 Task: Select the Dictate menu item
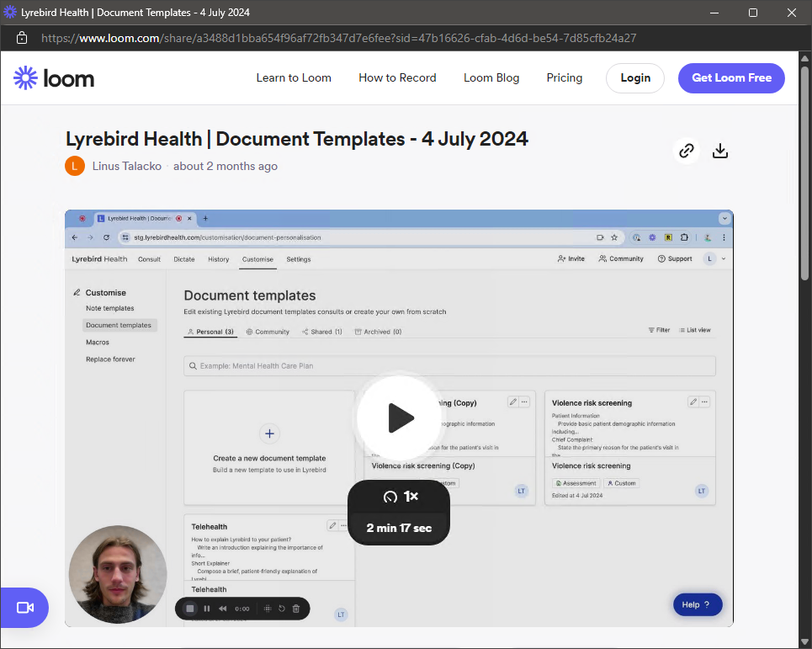coord(184,259)
